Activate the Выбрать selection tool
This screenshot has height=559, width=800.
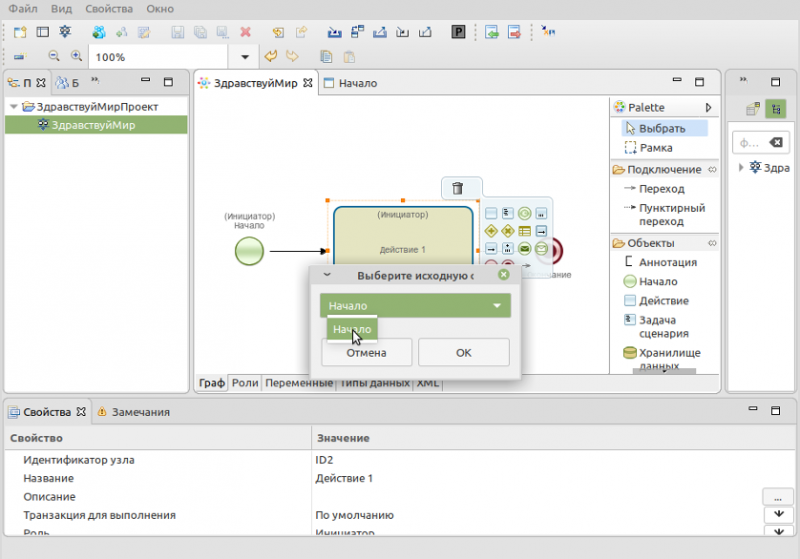[661, 128]
